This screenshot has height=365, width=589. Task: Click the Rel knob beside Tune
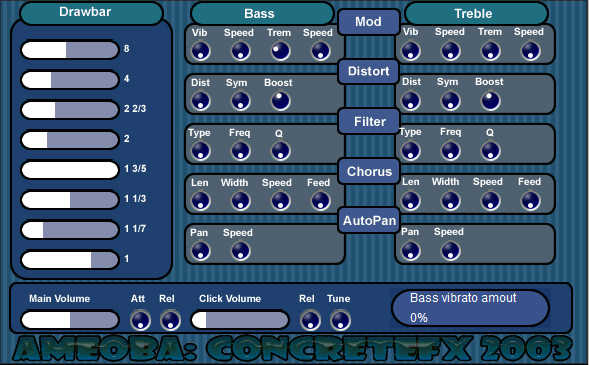click(x=310, y=320)
